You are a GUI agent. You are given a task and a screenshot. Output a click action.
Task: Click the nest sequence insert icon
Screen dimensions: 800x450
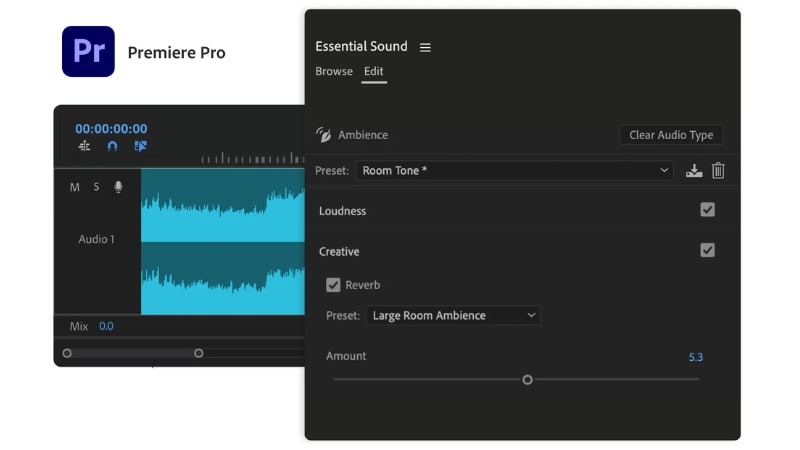click(x=84, y=146)
